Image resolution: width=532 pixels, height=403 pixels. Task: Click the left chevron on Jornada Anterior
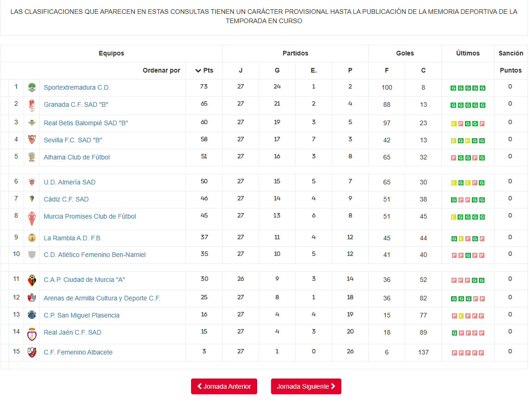pos(199,386)
